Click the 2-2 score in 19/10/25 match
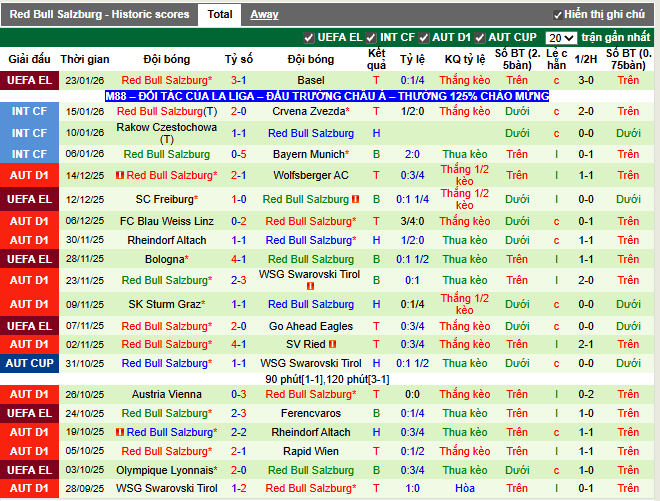 click(239, 432)
